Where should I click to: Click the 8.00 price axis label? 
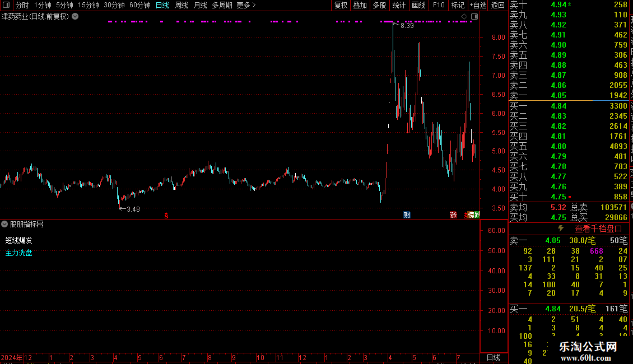click(x=499, y=38)
